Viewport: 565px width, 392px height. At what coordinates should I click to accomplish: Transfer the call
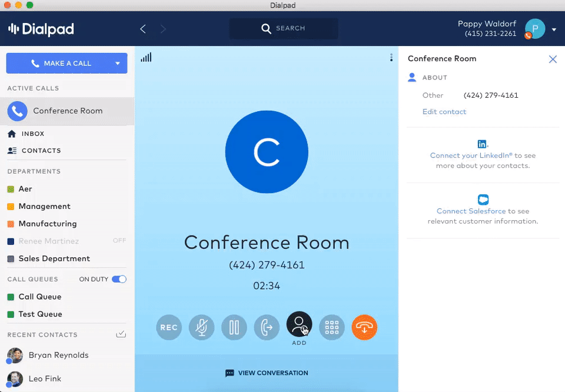tap(267, 327)
